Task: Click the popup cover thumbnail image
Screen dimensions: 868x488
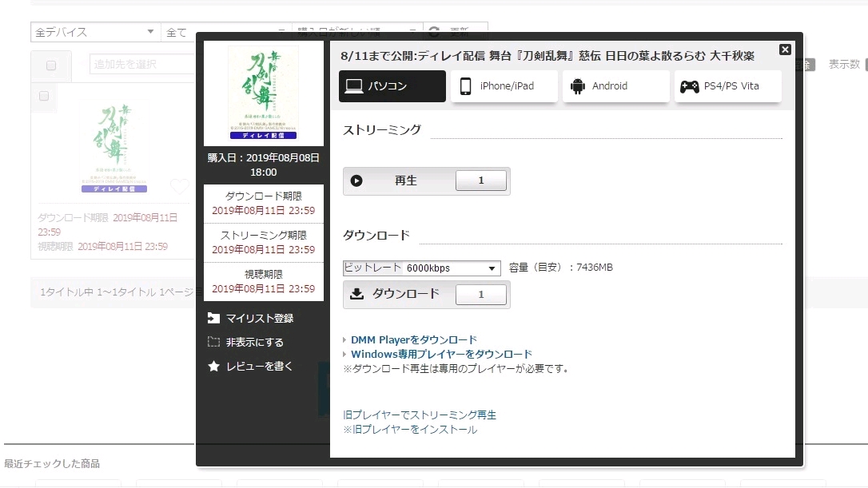Action: pyautogui.click(x=264, y=93)
